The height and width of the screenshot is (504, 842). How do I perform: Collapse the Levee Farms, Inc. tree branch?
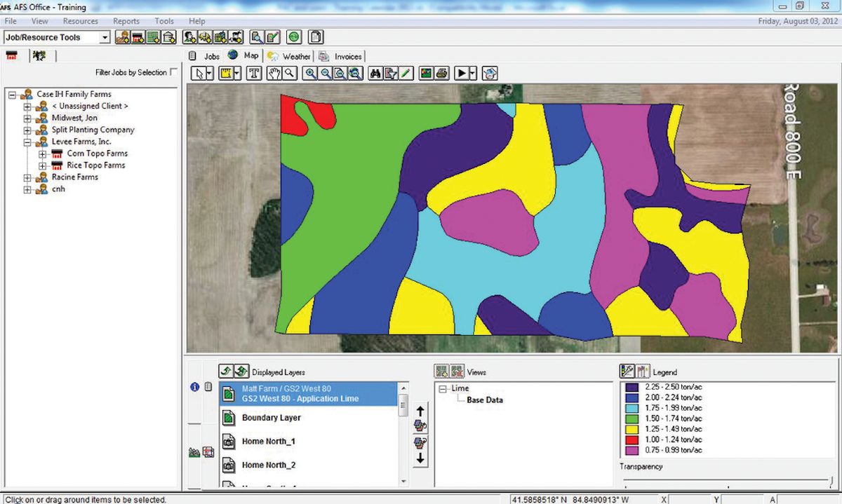25,142
